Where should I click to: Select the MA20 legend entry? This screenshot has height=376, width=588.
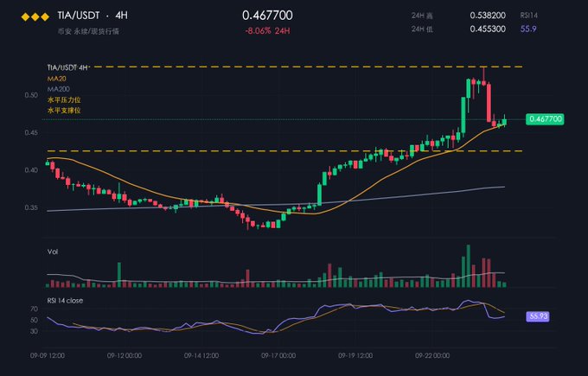tap(56, 79)
